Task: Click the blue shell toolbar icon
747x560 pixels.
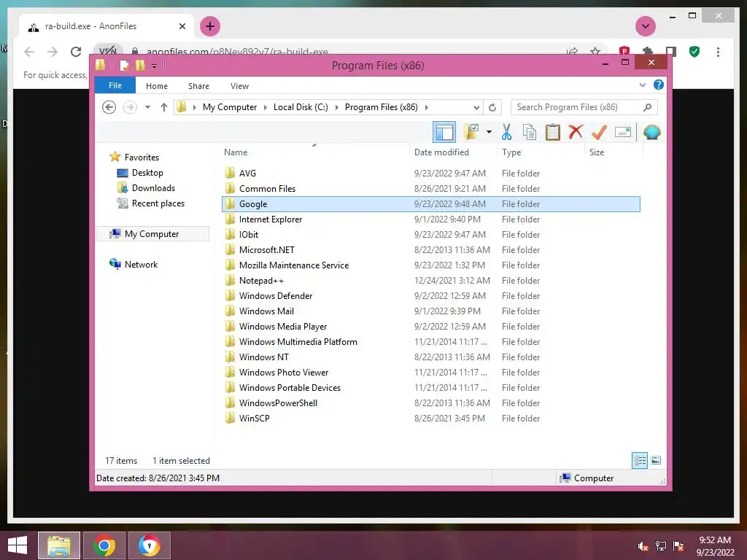Action: [x=651, y=132]
